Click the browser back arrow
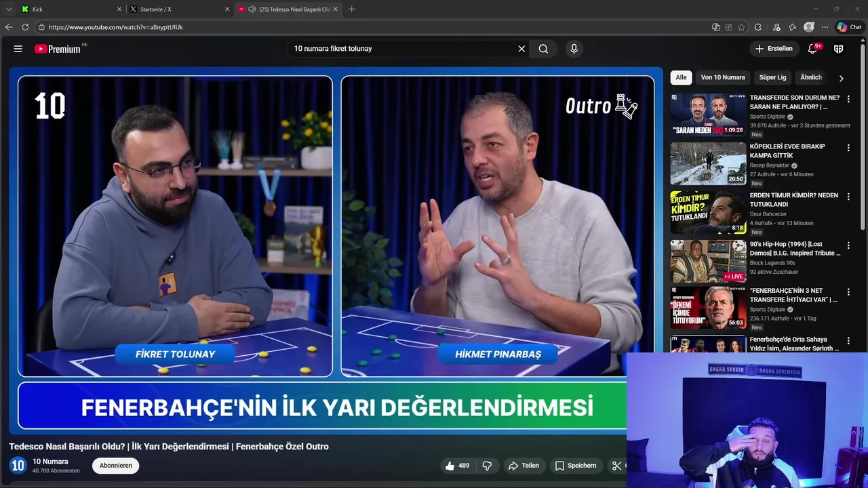Viewport: 868px width, 488px height. click(9, 27)
